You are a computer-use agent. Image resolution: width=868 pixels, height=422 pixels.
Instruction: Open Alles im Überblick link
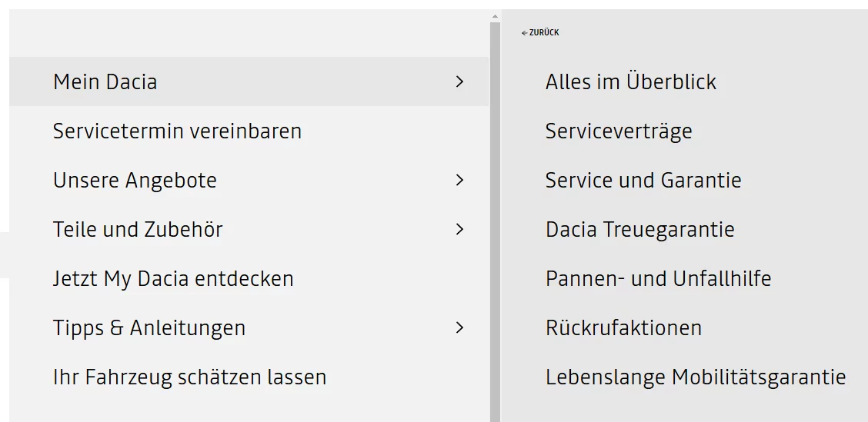[630, 81]
